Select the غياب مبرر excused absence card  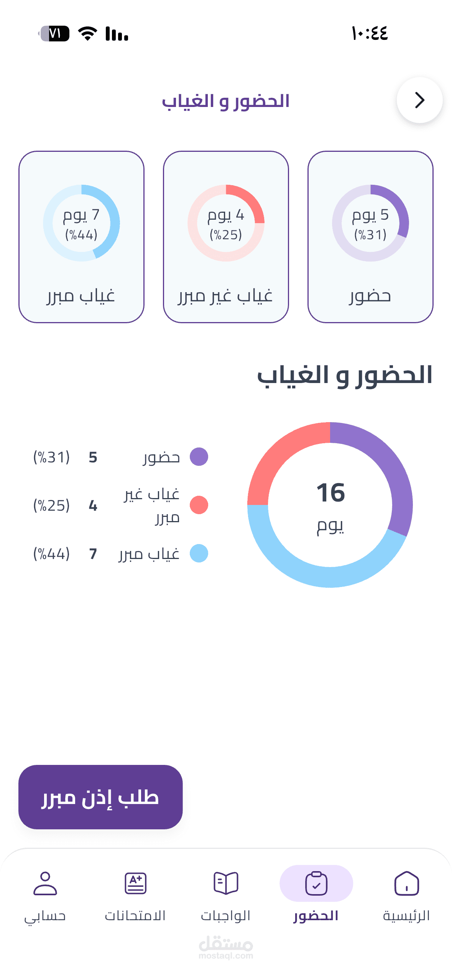pos(81,237)
